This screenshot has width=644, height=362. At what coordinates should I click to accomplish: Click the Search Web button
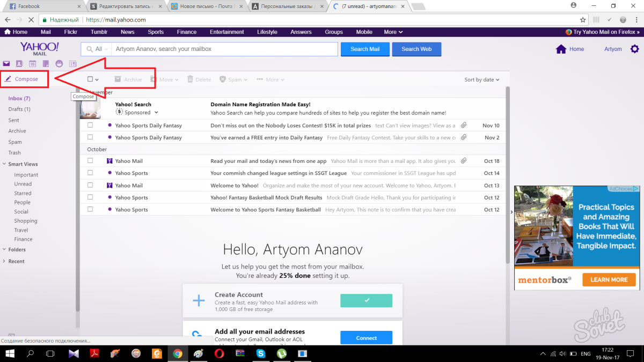pyautogui.click(x=416, y=49)
